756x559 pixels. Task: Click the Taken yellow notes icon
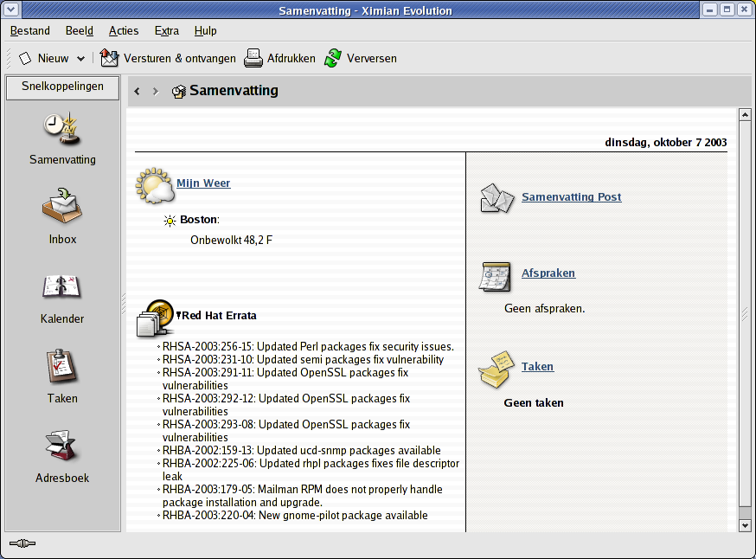point(497,369)
